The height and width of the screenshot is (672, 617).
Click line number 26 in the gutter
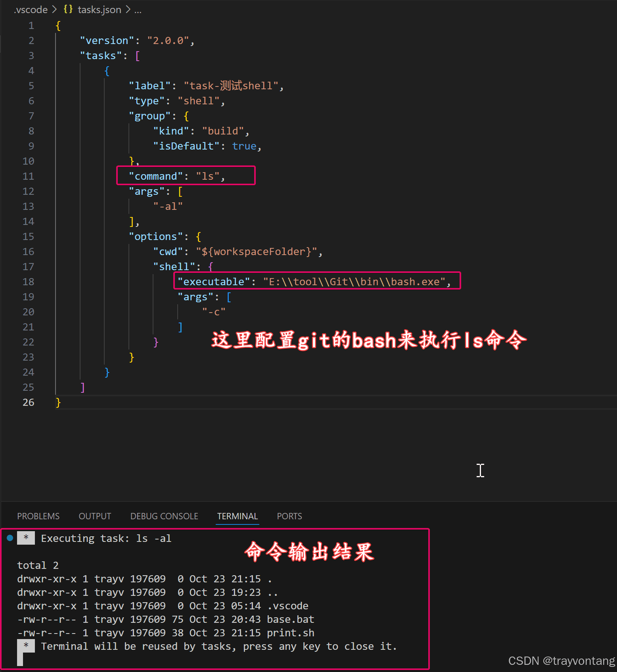tap(28, 402)
